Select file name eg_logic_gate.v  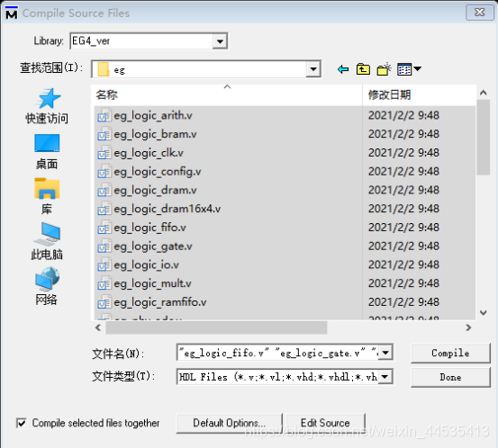click(x=153, y=246)
